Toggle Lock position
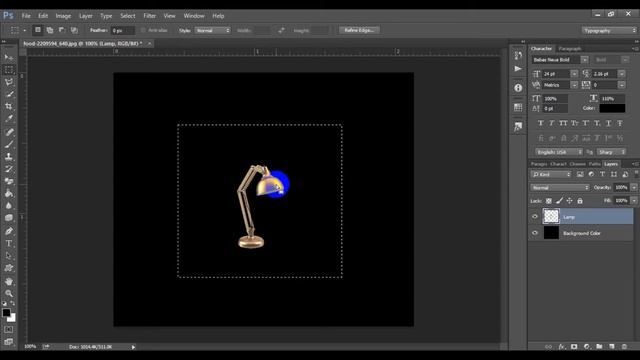640x360 pixels. (569, 201)
